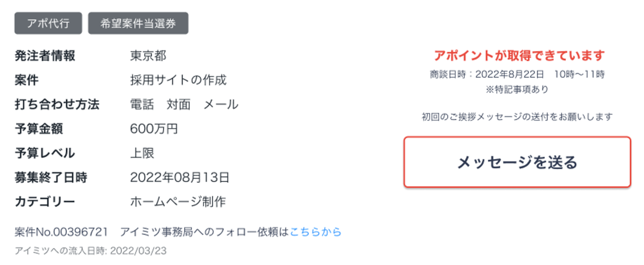The image size is (644, 265).
Task: Click the 発注者情報 label
Action: click(x=45, y=56)
